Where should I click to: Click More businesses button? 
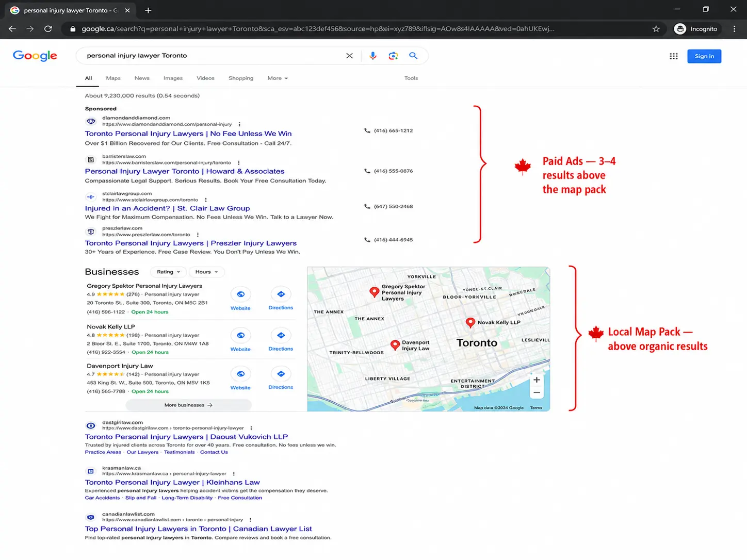click(188, 405)
